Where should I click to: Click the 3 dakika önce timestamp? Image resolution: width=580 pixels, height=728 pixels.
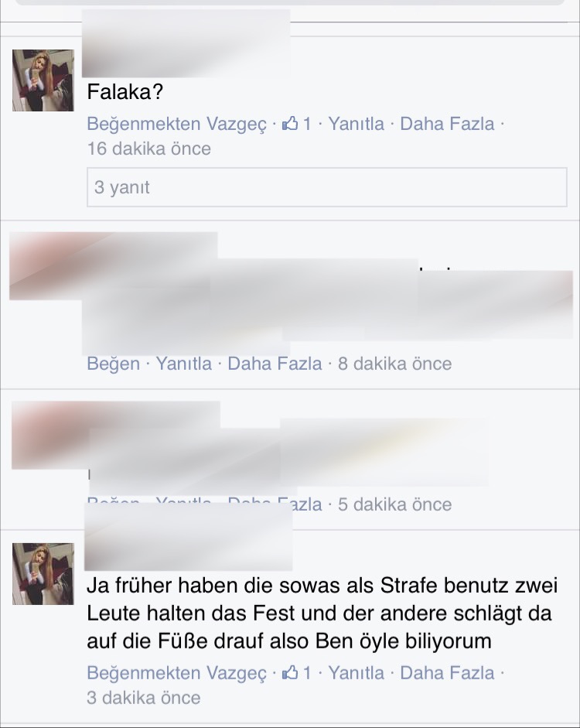click(144, 698)
